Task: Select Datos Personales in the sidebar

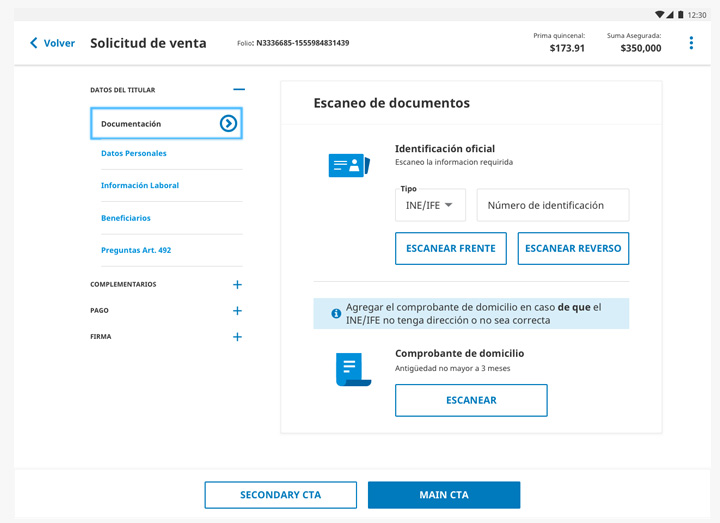Action: tap(134, 154)
